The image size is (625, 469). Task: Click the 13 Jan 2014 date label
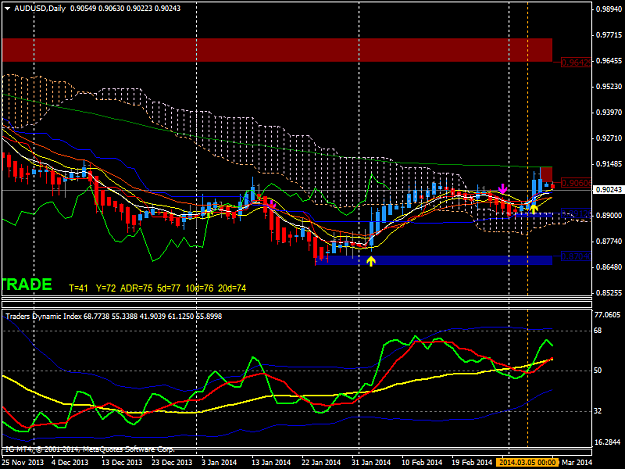tap(271, 463)
